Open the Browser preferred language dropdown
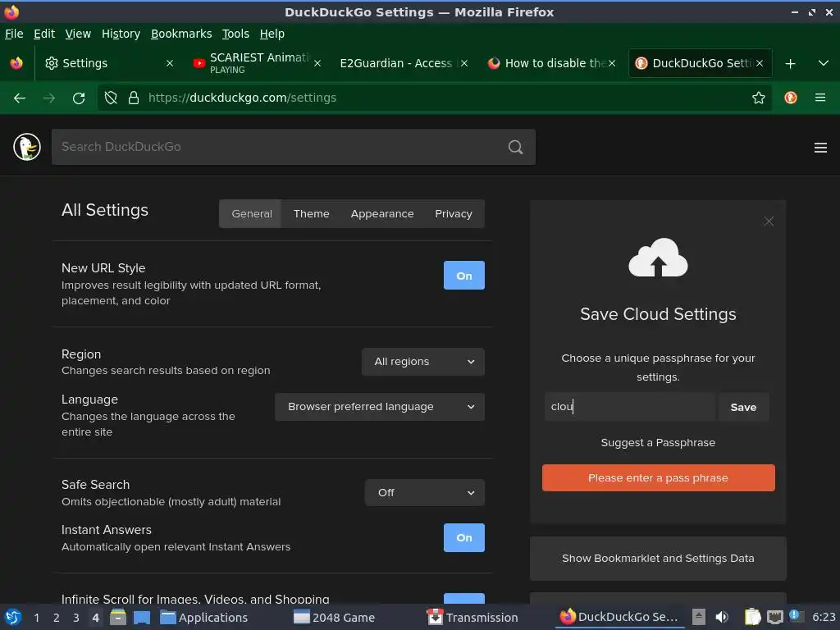 [x=380, y=407]
